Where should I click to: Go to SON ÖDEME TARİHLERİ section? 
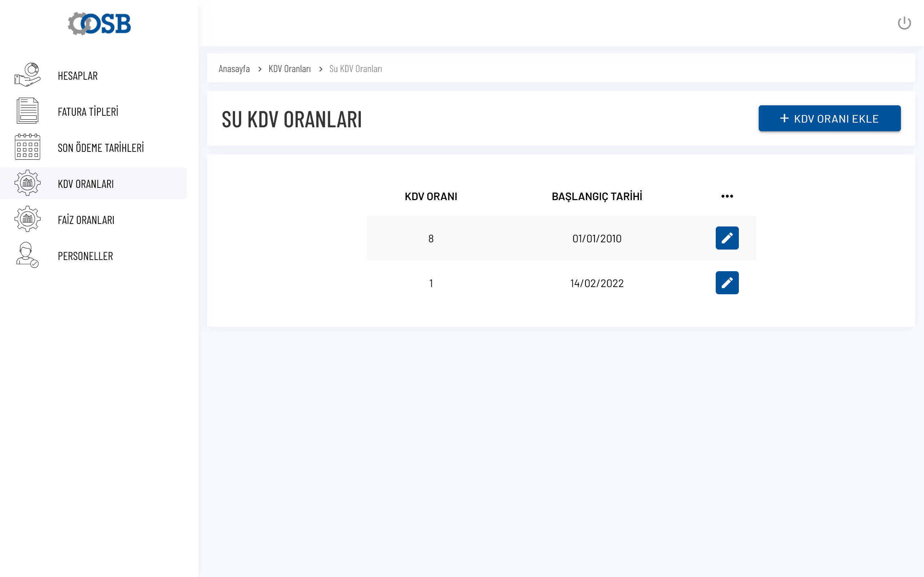(100, 148)
